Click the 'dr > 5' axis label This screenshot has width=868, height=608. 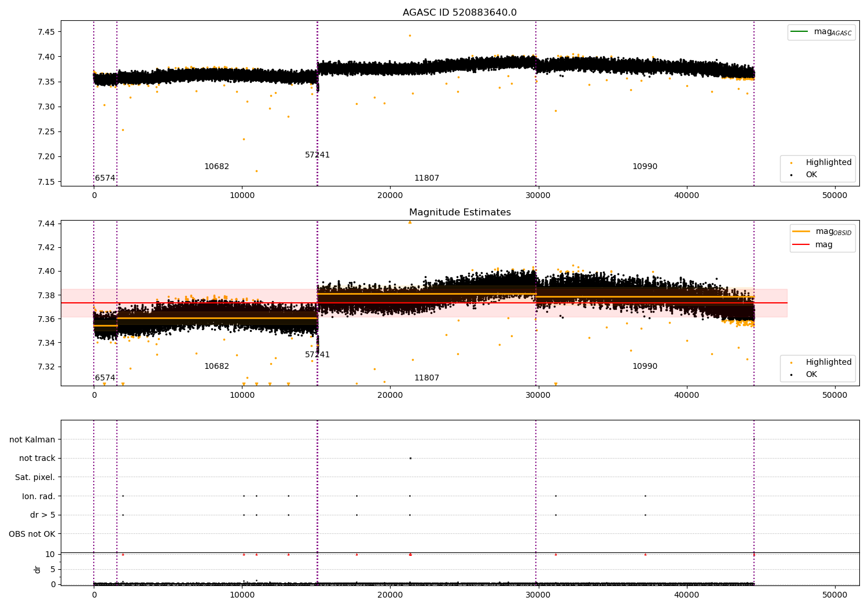(x=43, y=515)
